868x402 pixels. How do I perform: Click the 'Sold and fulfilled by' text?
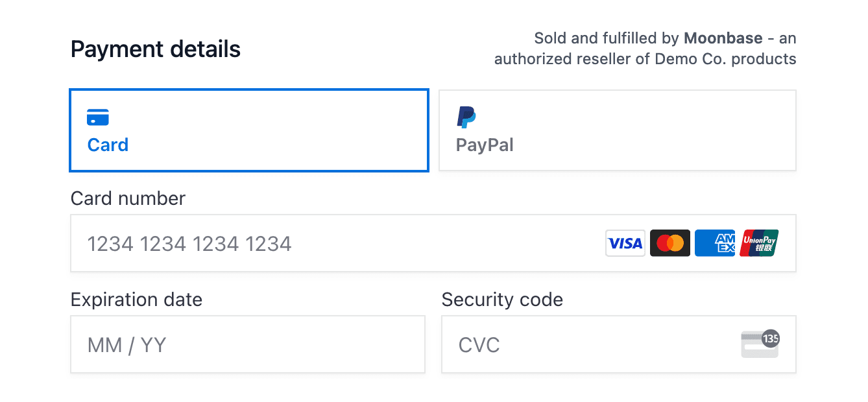[607, 38]
